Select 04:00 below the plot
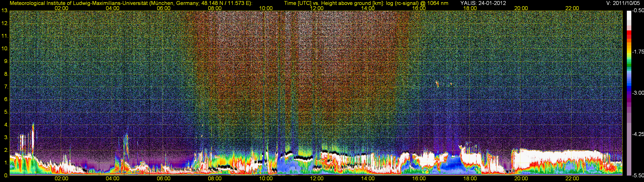 point(112,179)
